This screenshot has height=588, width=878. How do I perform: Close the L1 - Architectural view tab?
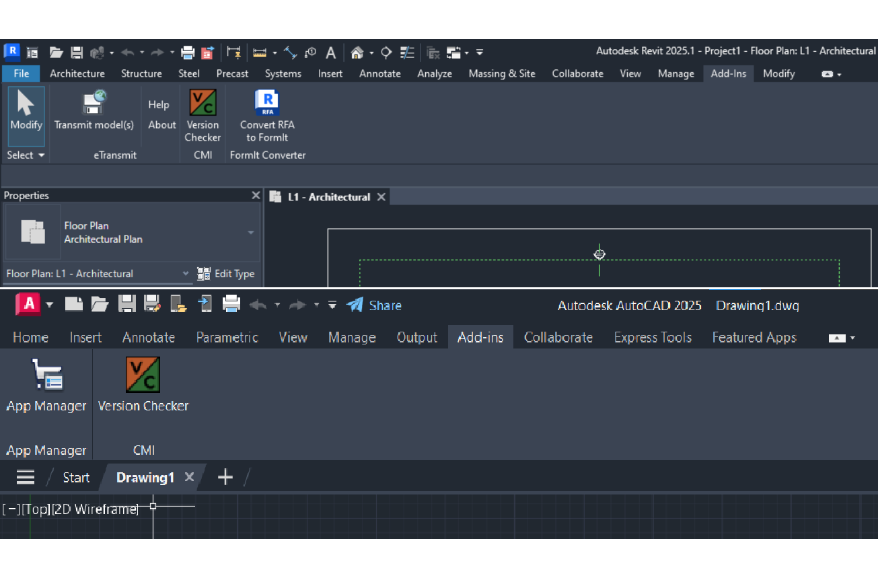point(381,197)
